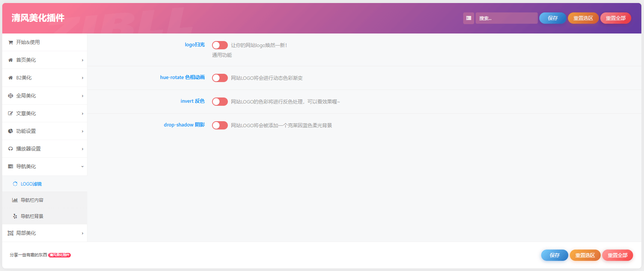Open the 局部美化 menu label
644x271 pixels.
(x=26, y=233)
